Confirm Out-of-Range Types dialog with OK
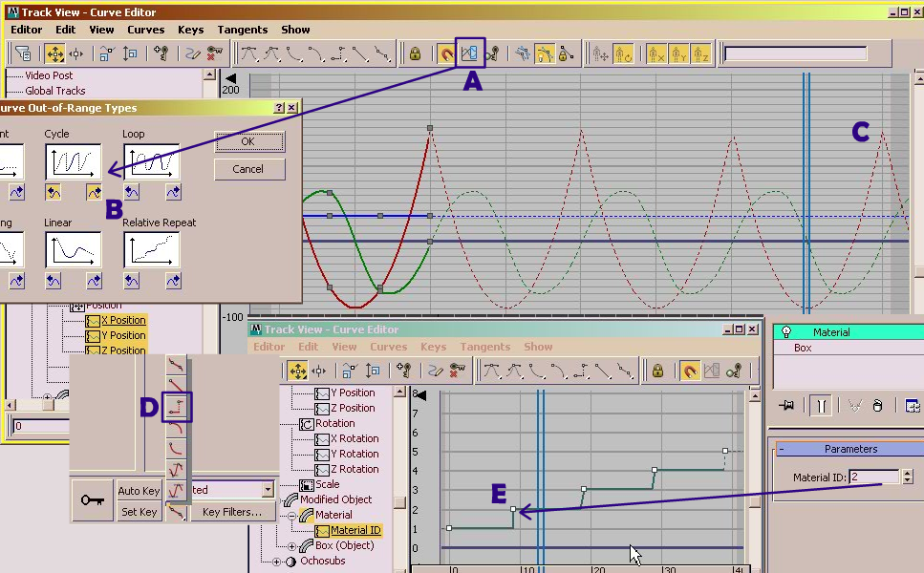This screenshot has width=924, height=573. 249,141
